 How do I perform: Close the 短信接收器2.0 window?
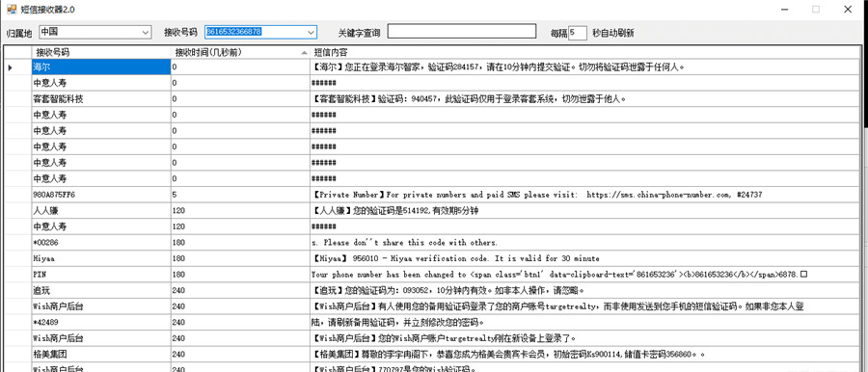(848, 9)
